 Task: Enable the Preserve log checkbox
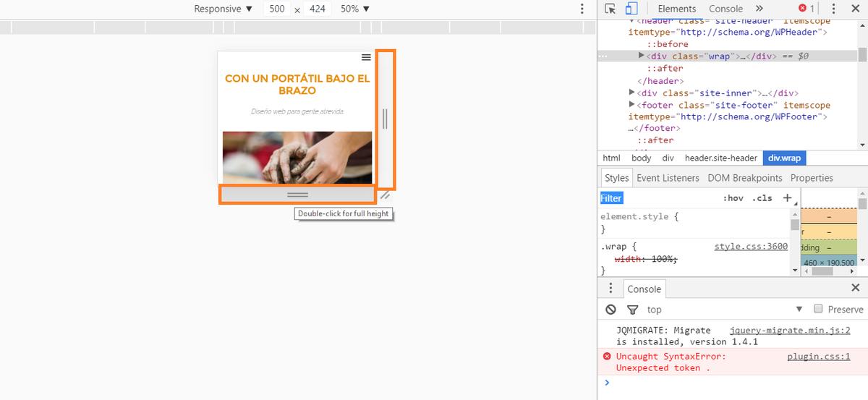(x=818, y=309)
